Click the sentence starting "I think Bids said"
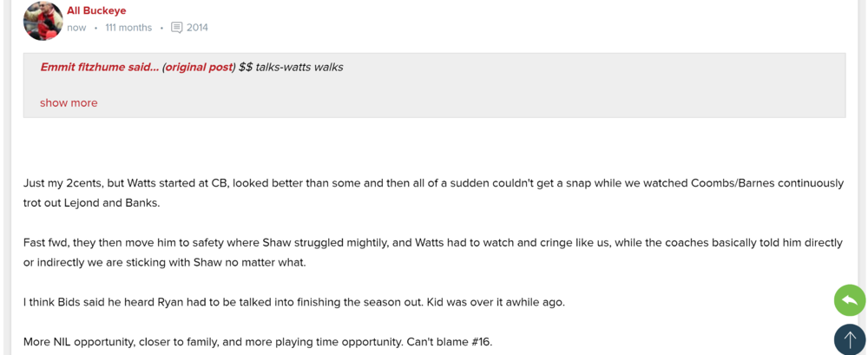The height and width of the screenshot is (355, 868). pos(293,302)
